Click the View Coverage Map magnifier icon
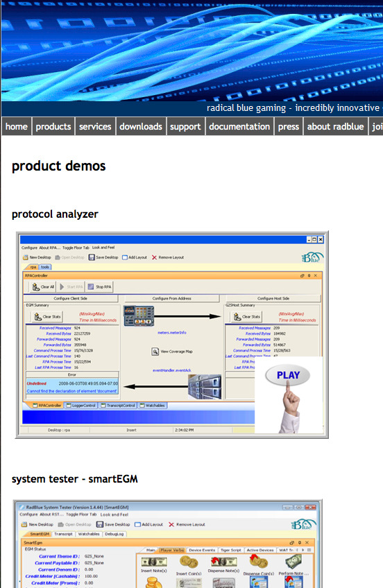The image size is (383, 588). (x=155, y=352)
